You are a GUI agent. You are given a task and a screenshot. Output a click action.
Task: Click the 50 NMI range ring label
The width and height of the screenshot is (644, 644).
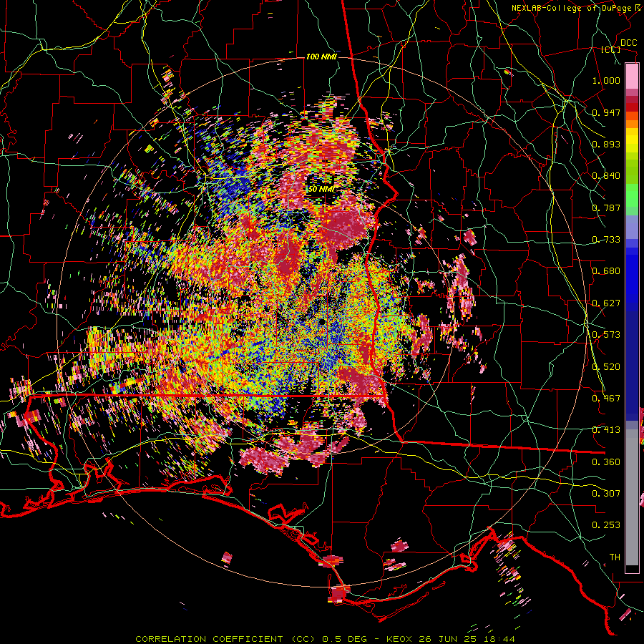[321, 189]
